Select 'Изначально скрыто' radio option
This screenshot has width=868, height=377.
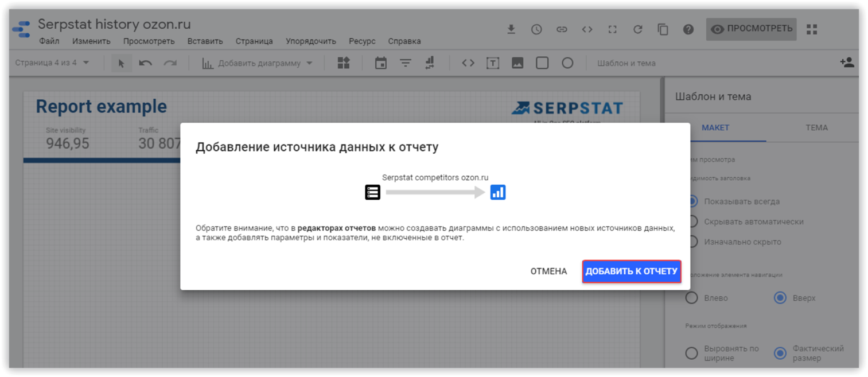click(x=692, y=242)
